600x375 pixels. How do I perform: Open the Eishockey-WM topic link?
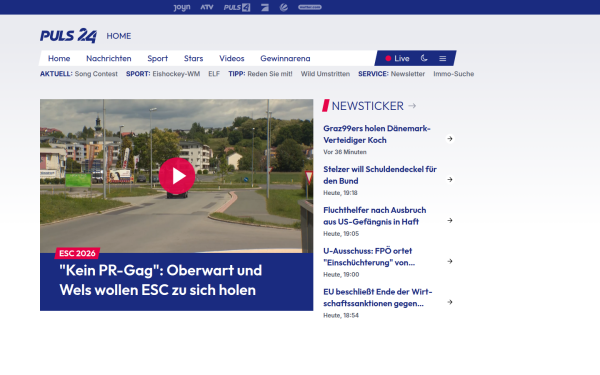tap(176, 74)
